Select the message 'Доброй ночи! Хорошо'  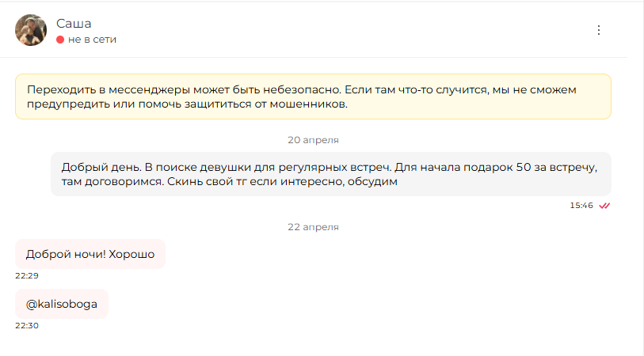90,254
